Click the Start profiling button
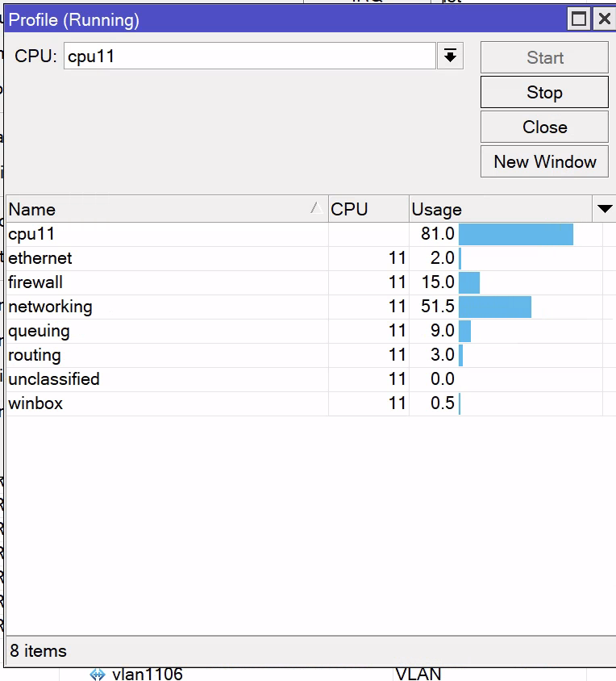This screenshot has width=616, height=681. tap(543, 57)
